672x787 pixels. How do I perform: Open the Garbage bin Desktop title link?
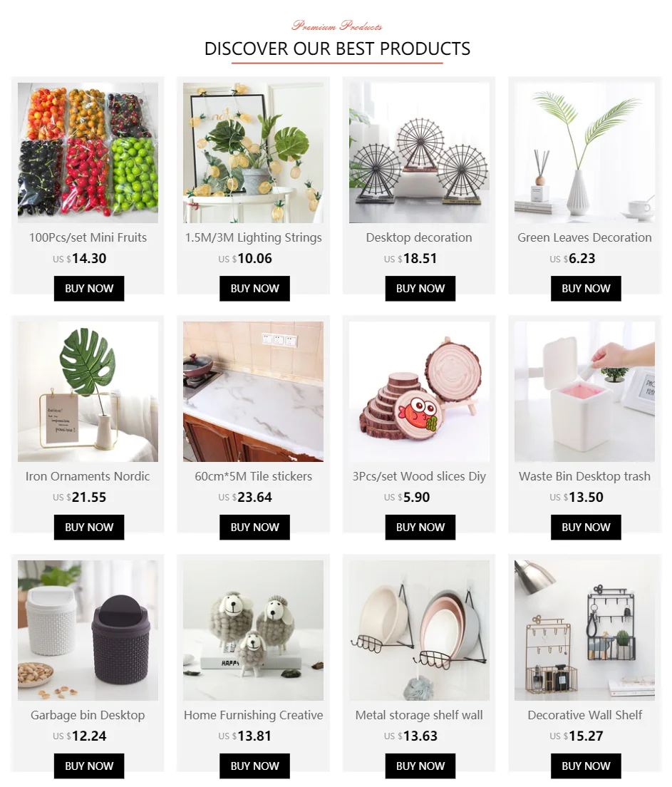(88, 715)
